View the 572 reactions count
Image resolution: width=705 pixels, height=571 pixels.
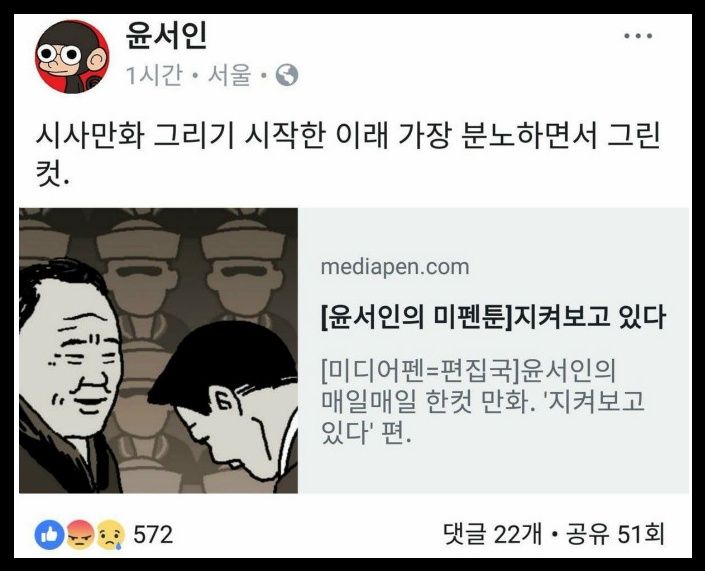[153, 535]
